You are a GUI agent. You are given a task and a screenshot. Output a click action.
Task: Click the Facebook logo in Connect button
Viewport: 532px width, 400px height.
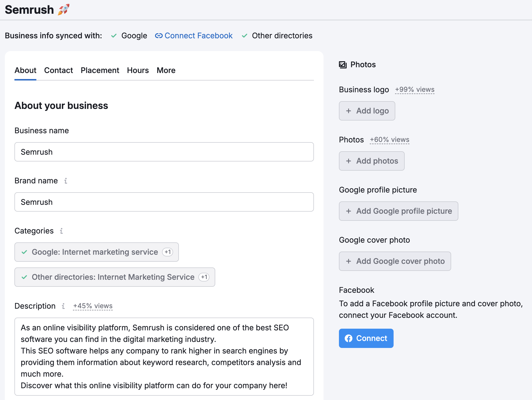pos(349,338)
